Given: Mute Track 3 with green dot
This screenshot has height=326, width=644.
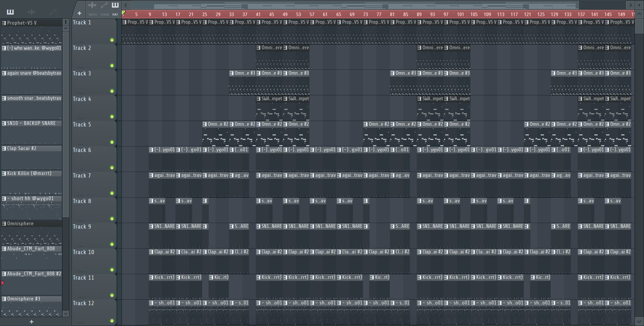Looking at the screenshot, I should tap(112, 91).
